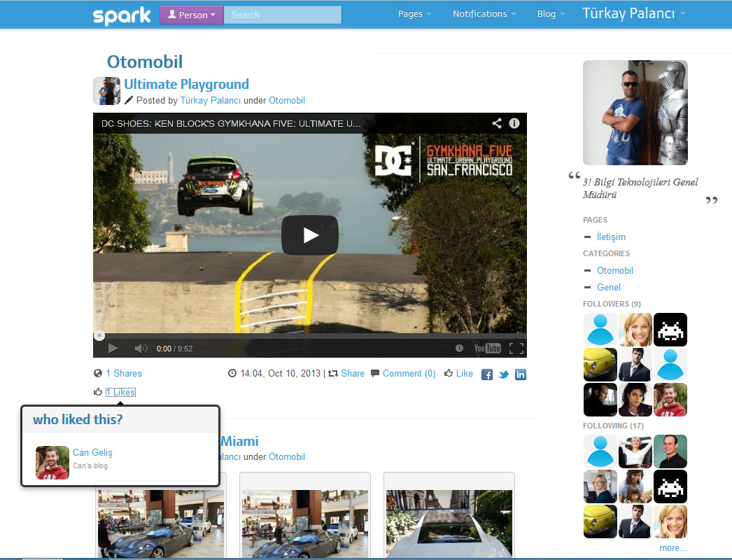
Task: View the 1 Shares link
Action: coord(124,374)
